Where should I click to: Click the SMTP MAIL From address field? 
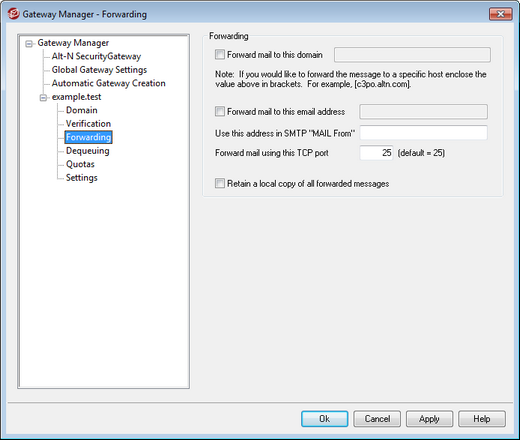click(424, 133)
